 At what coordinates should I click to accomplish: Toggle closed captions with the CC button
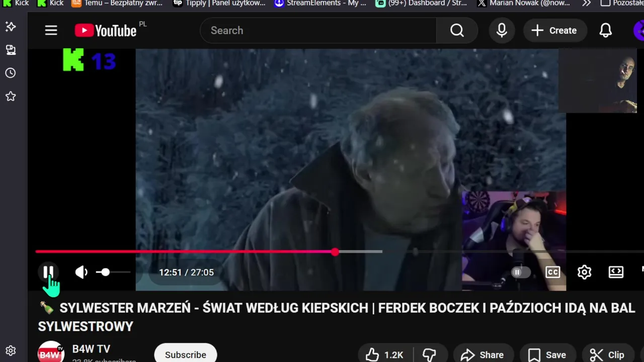point(552,272)
